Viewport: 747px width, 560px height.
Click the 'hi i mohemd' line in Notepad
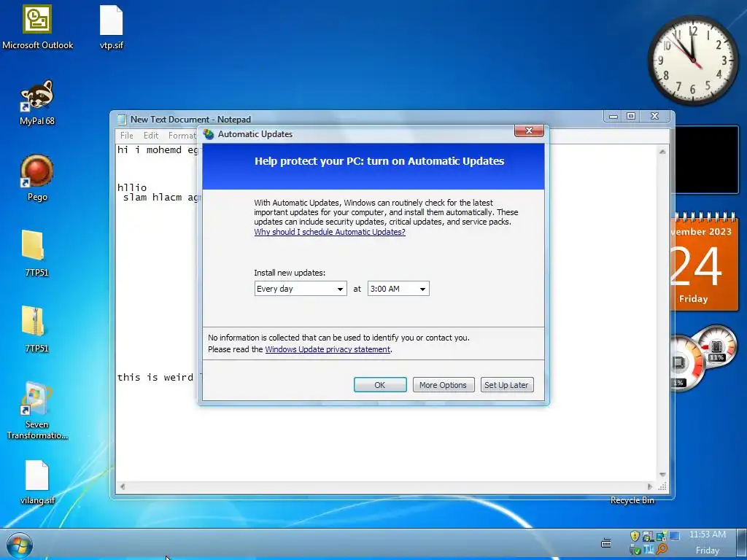click(x=158, y=150)
